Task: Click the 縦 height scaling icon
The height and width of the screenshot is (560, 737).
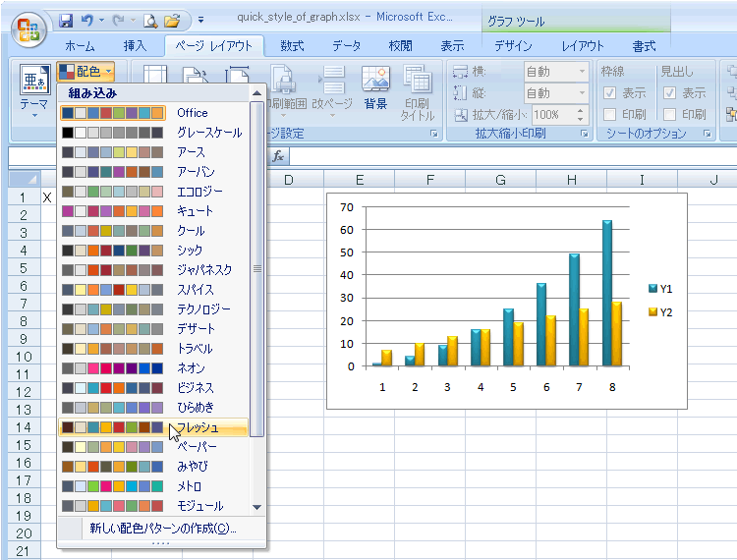Action: tap(460, 93)
